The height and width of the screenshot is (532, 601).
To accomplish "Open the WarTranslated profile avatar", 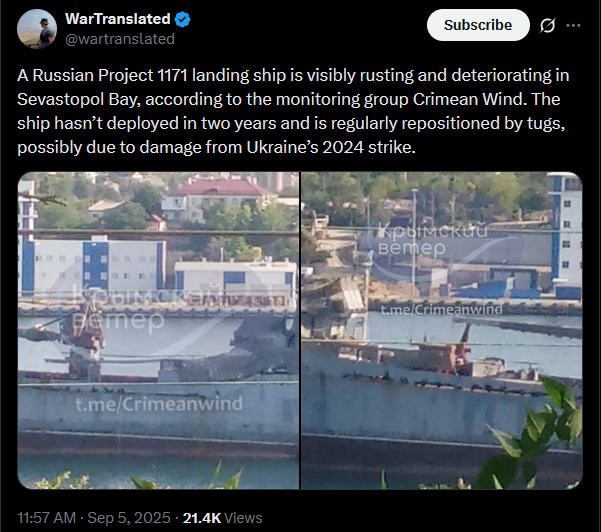I will 37,29.
